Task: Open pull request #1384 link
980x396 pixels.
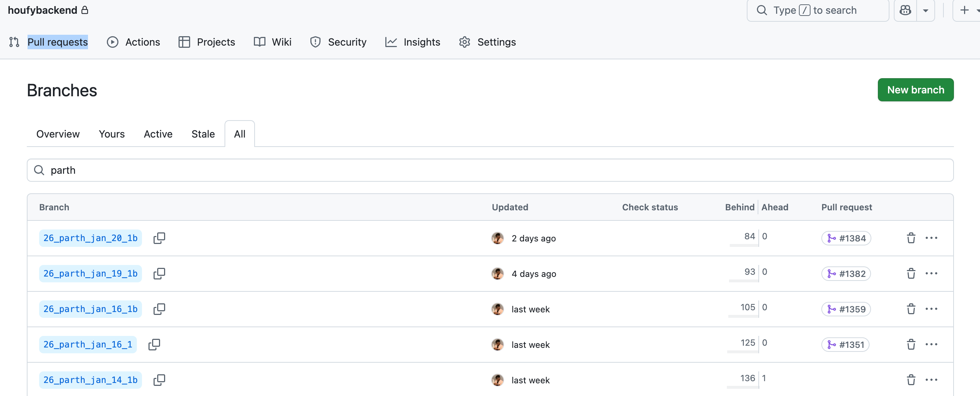Action: (846, 238)
